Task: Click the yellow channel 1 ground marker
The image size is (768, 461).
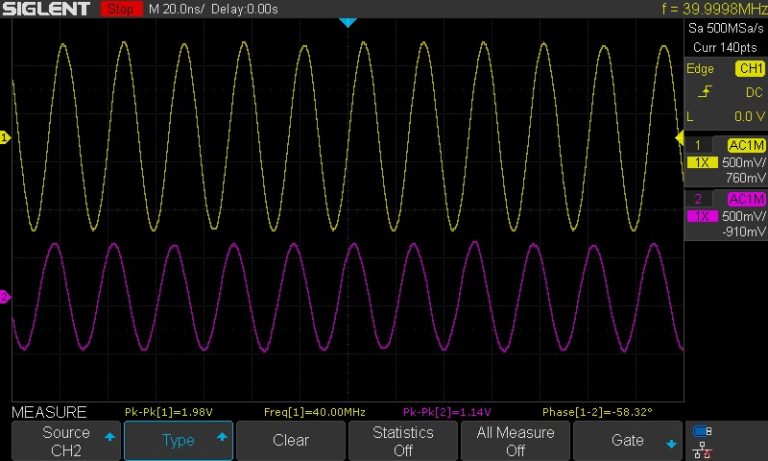Action: 4,138
